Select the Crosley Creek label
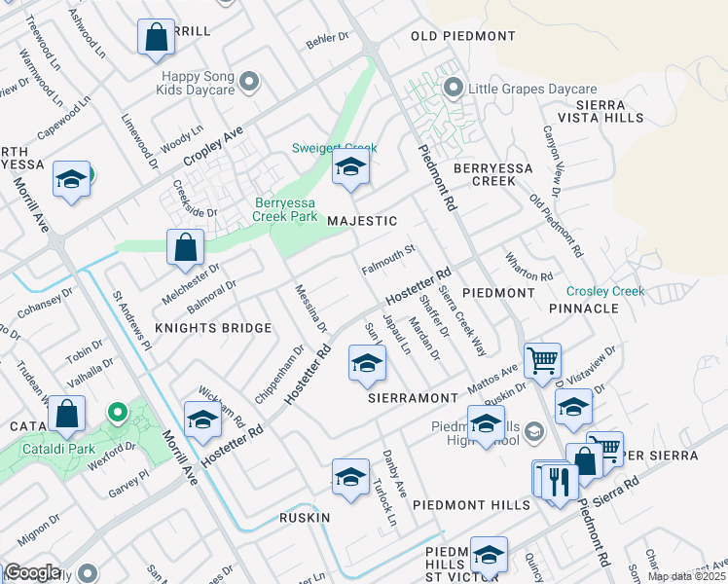728x584 pixels. (605, 291)
